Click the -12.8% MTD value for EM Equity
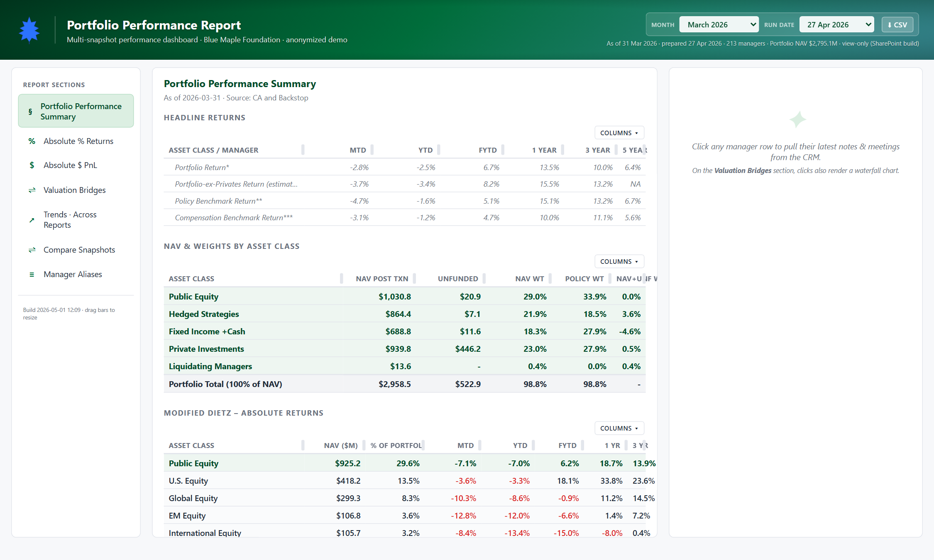This screenshot has width=934, height=560. (x=464, y=516)
